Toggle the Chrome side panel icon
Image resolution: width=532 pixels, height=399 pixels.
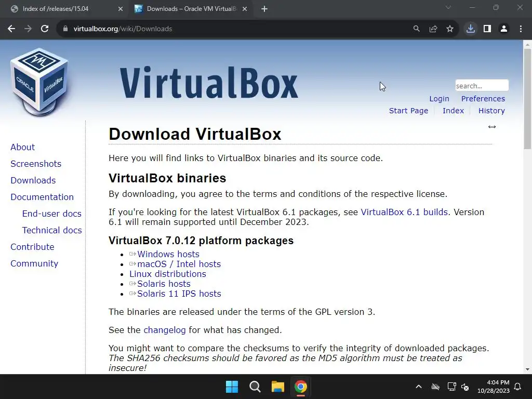coord(487,29)
